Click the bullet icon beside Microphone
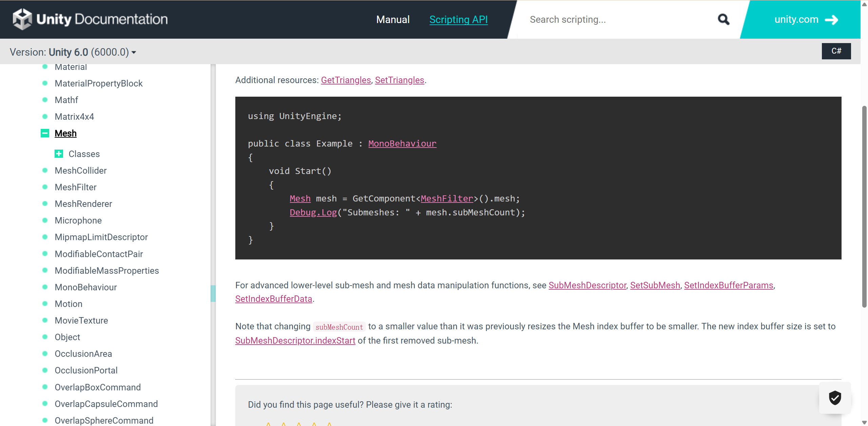The width and height of the screenshot is (868, 426). tap(45, 220)
